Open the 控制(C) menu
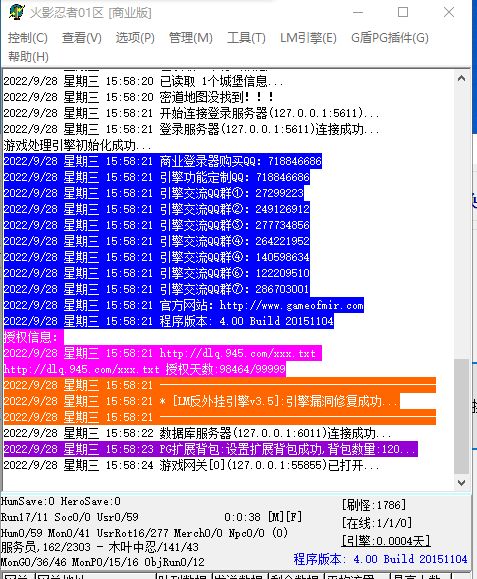 28,38
